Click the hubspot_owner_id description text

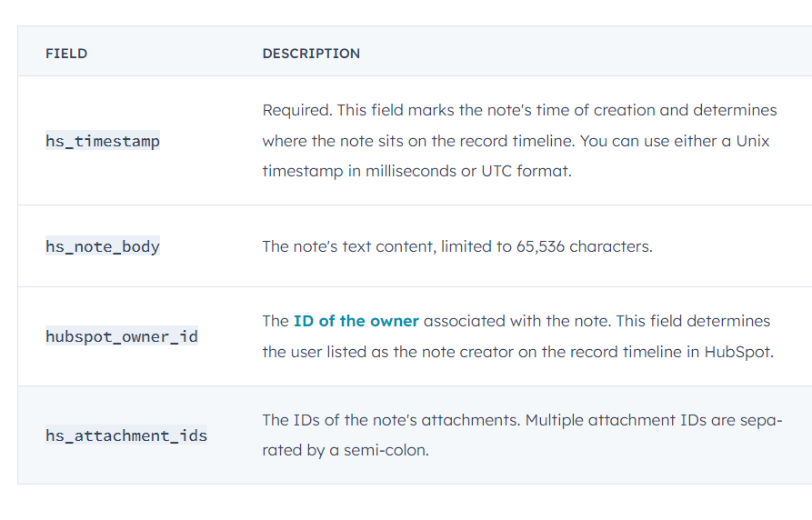click(x=518, y=336)
